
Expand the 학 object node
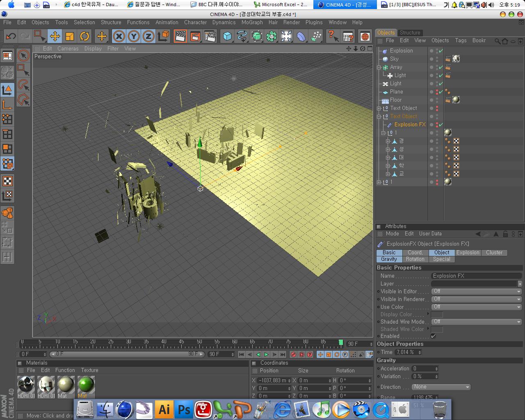(388, 166)
